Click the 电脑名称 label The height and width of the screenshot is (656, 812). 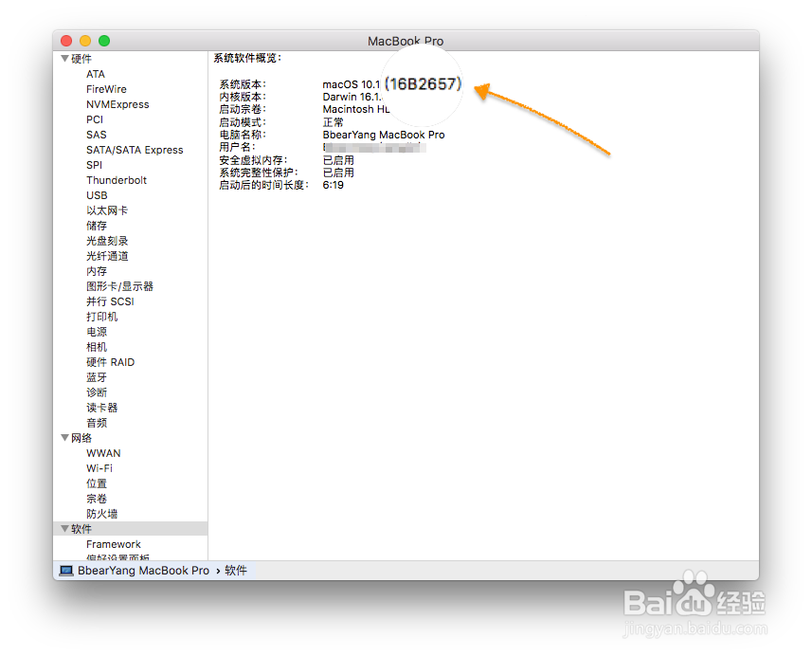[x=243, y=135]
